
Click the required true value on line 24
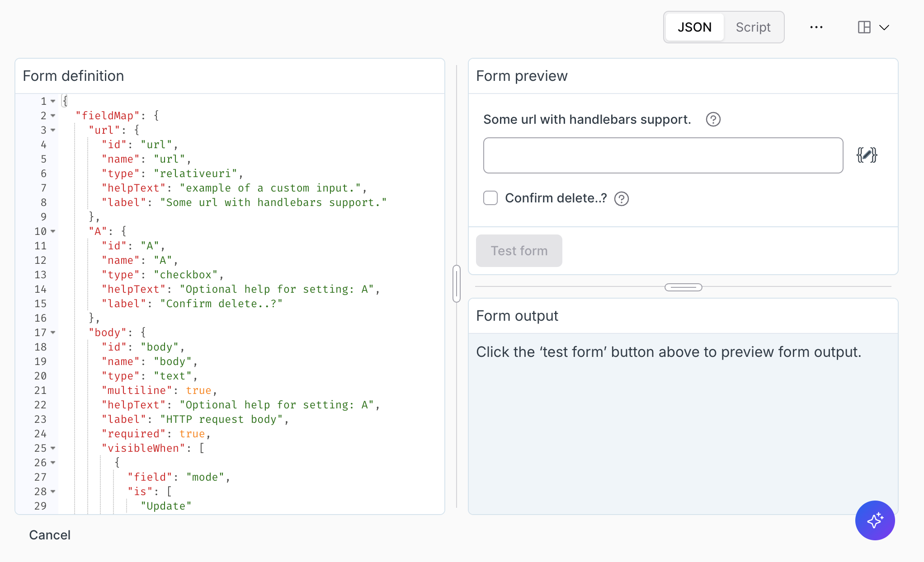click(192, 434)
